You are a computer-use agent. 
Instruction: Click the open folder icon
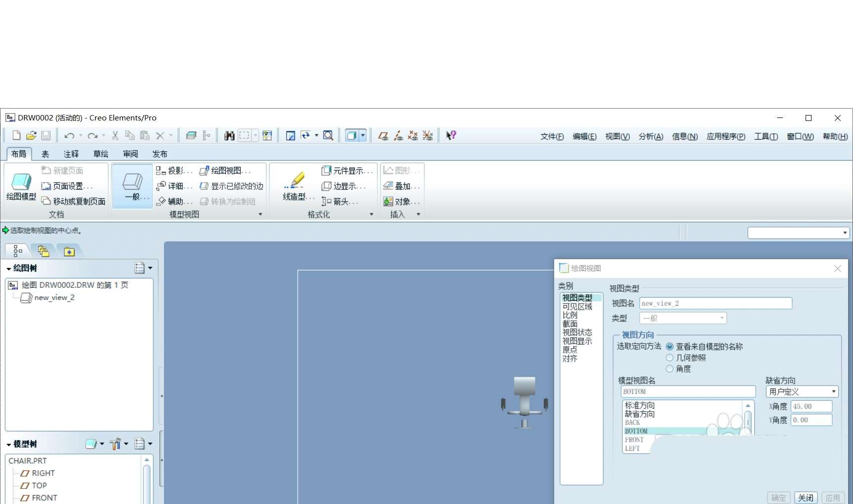[x=31, y=135]
